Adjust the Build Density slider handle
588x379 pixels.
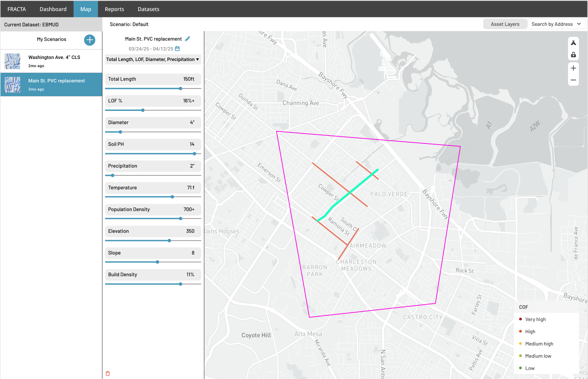pyautogui.click(x=181, y=284)
